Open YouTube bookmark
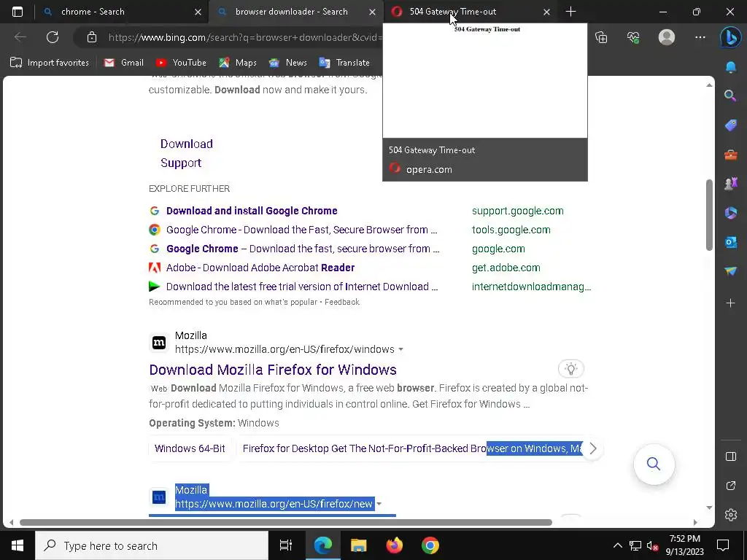747x560 pixels. point(181,63)
